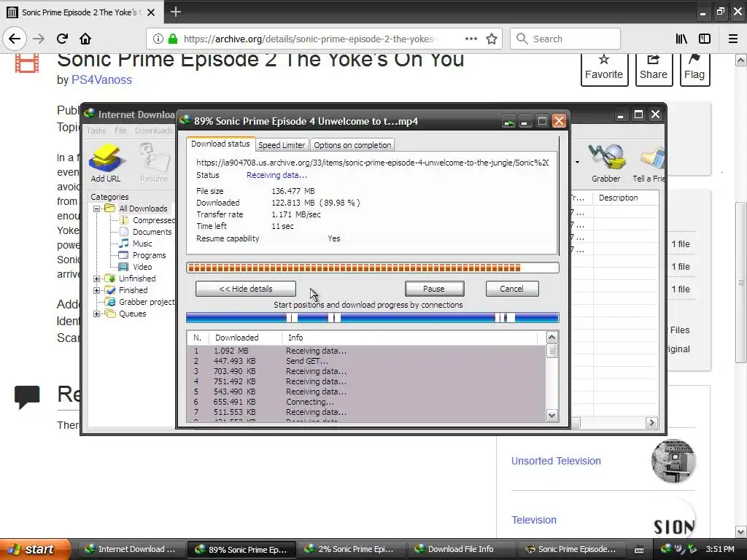Open a new browser tab
Viewport: 747px width, 560px height.
click(x=175, y=12)
